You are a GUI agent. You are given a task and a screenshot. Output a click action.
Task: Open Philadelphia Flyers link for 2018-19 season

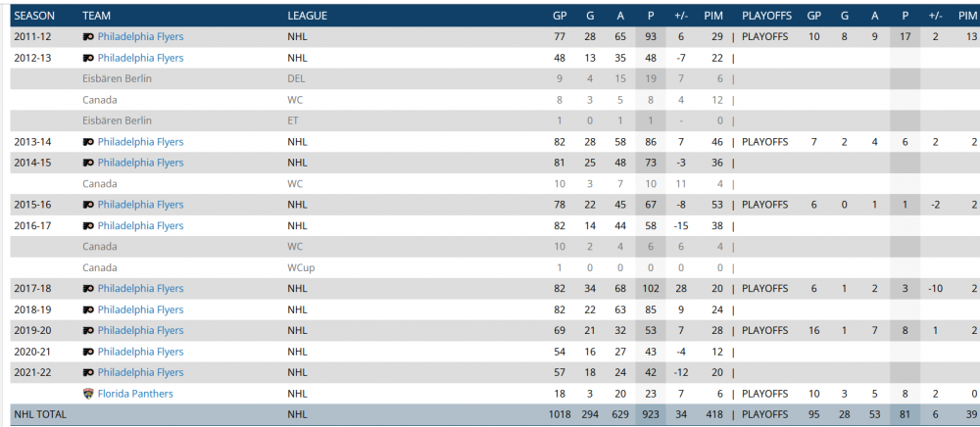tap(140, 309)
